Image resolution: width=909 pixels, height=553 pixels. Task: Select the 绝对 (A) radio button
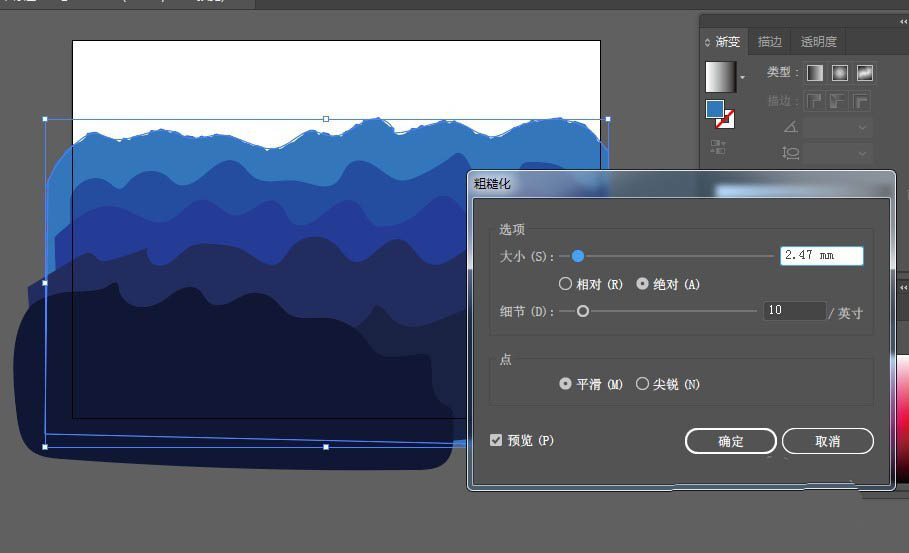point(642,283)
